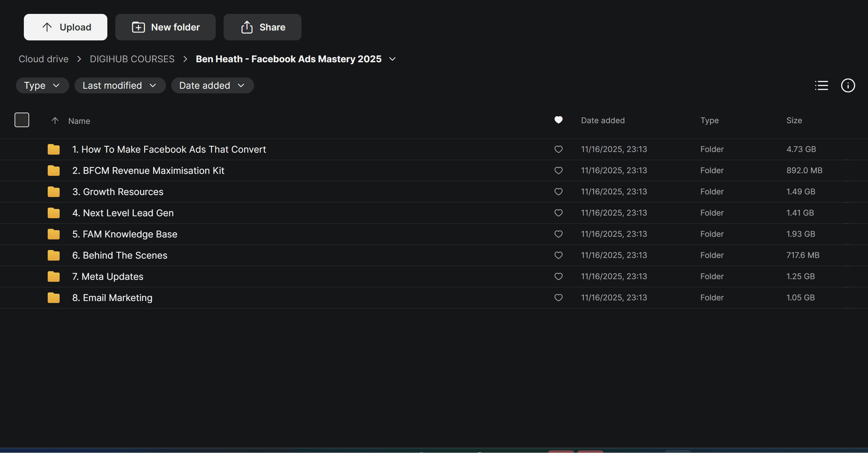Select the FAM Knowledge Base folder icon
Image resolution: width=868 pixels, height=453 pixels.
[x=54, y=234]
